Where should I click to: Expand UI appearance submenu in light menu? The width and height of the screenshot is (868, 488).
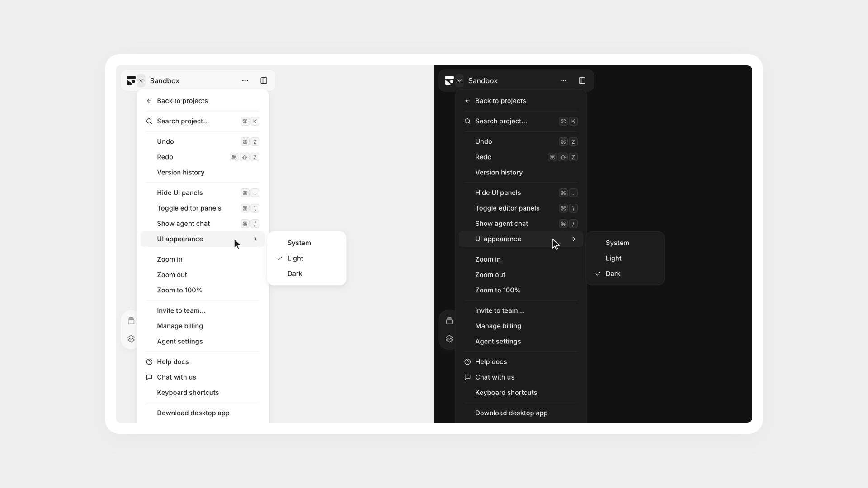pyautogui.click(x=203, y=239)
